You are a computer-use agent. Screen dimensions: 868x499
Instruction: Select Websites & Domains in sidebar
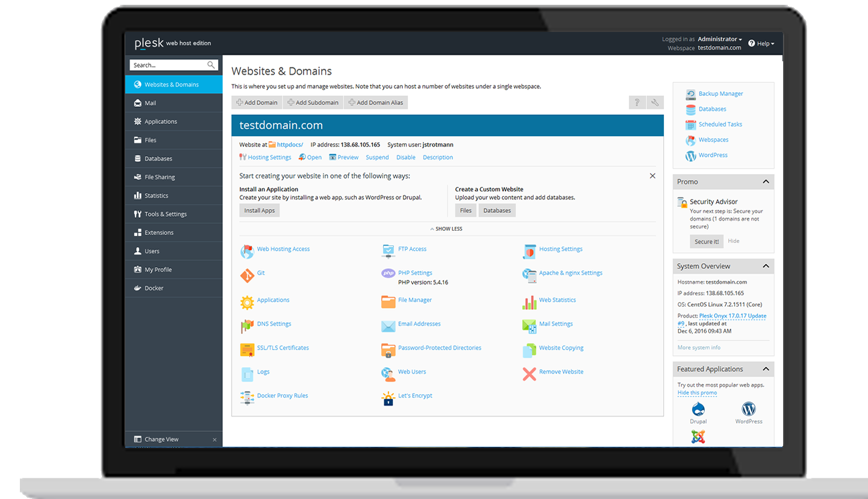173,84
